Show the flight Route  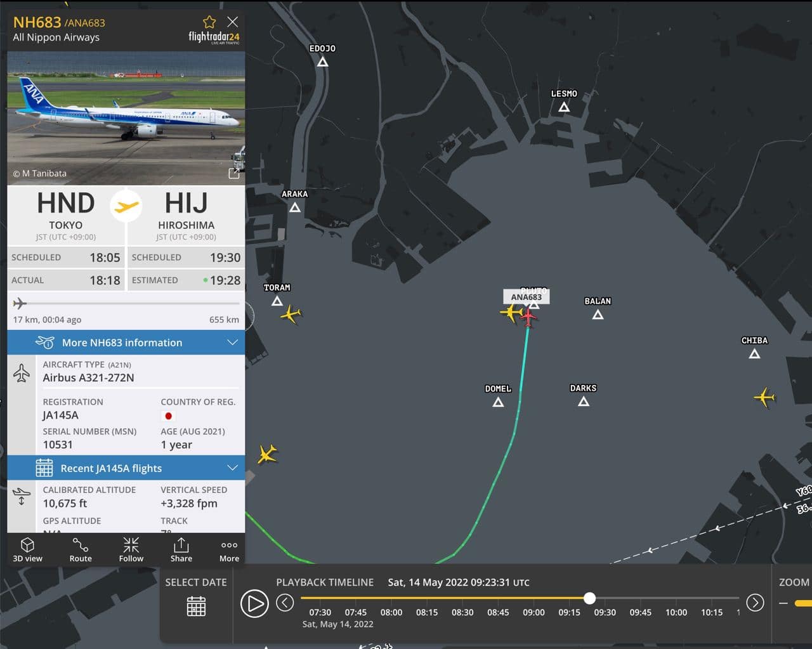(x=81, y=549)
